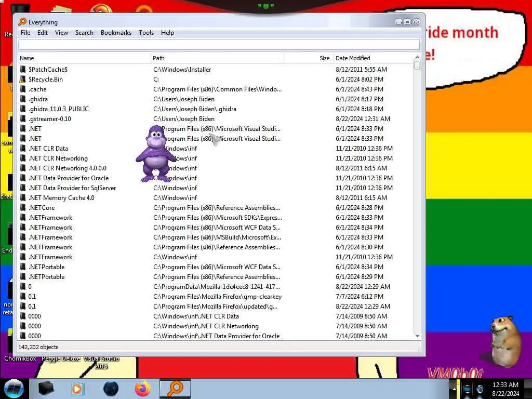Click the network icon in system tray
The image size is (532, 399).
tap(467, 389)
